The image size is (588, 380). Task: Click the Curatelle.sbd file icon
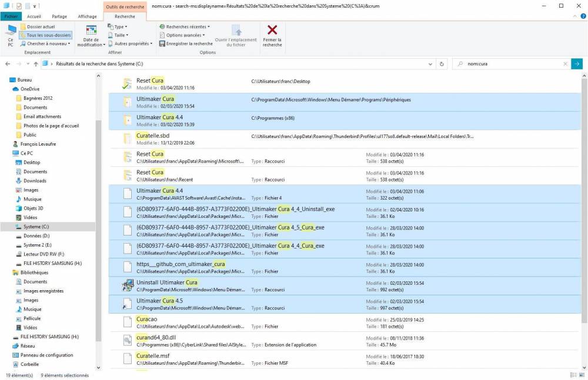coord(128,139)
